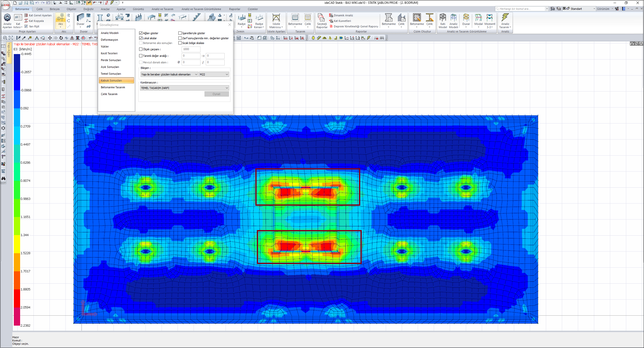Viewport: 644px width, 348px height.
Task: Switch to the Raporlar ribbon tab
Action: (x=234, y=9)
